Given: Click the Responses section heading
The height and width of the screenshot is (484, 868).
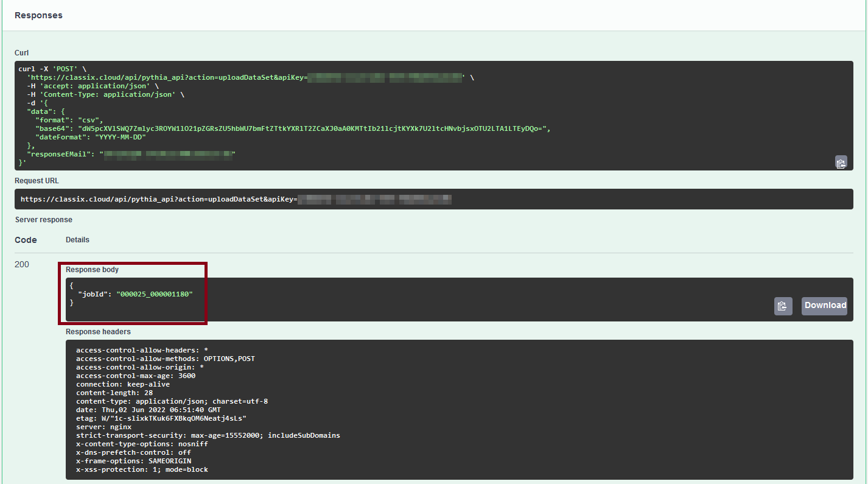Looking at the screenshot, I should 38,15.
